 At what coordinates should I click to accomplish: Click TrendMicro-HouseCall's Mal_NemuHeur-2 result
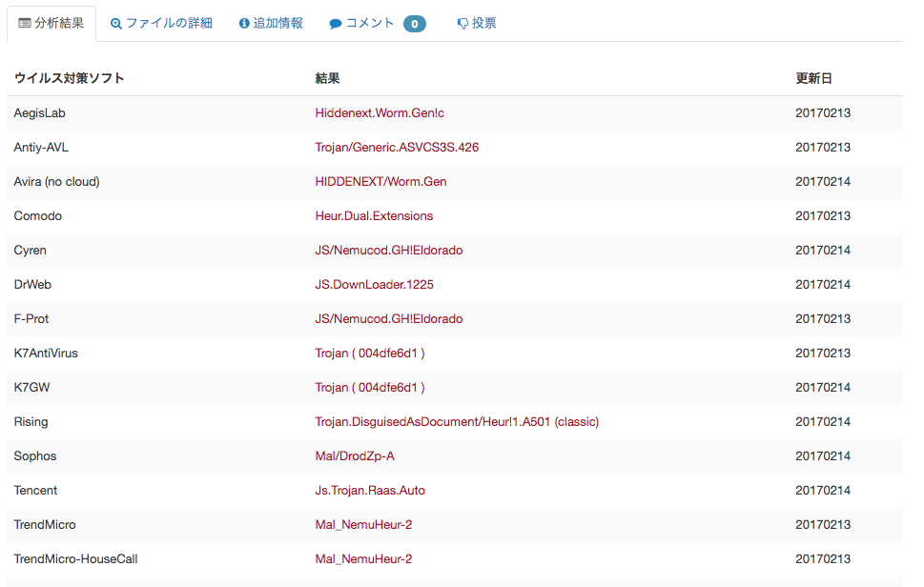point(363,558)
